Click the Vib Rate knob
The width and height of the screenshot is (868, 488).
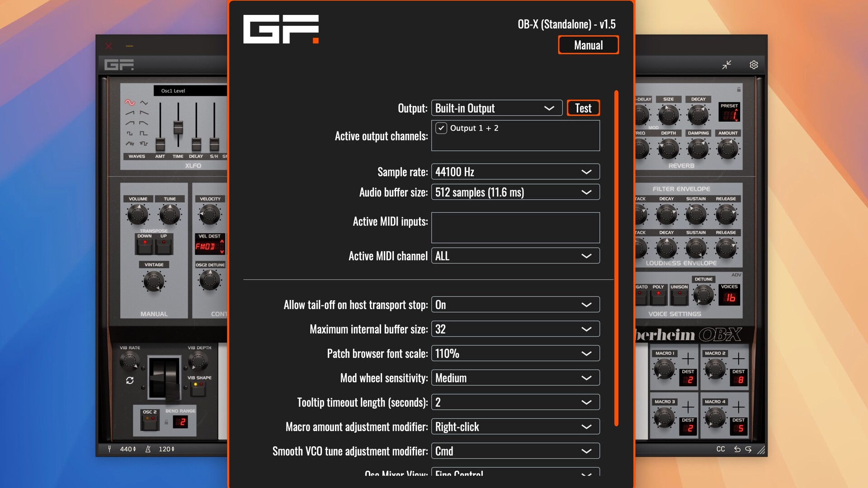tap(129, 361)
